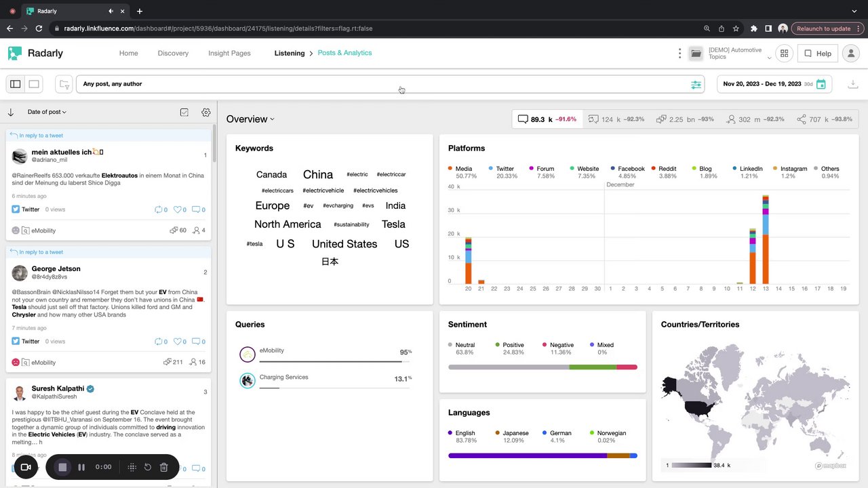Open the date range calendar icon
This screenshot has height=488, width=868.
[821, 85]
